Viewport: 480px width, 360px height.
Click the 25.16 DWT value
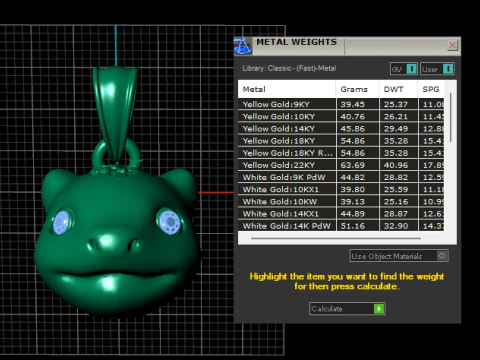396,202
